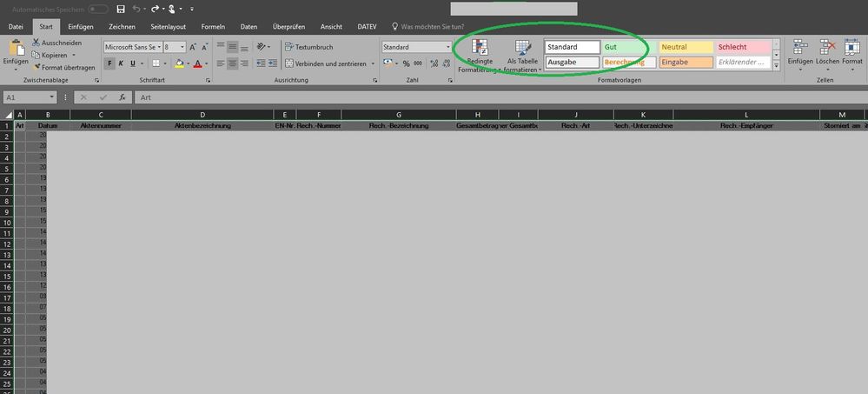The width and height of the screenshot is (868, 394).
Task: Apply the Schlecht cell style
Action: tap(741, 47)
